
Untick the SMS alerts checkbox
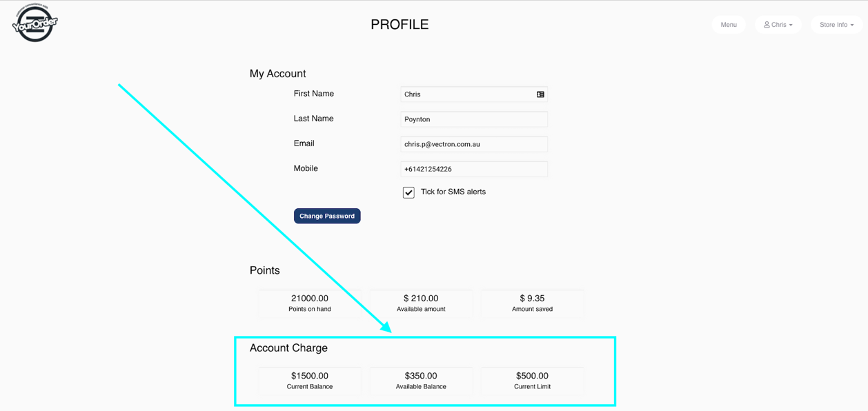(408, 192)
